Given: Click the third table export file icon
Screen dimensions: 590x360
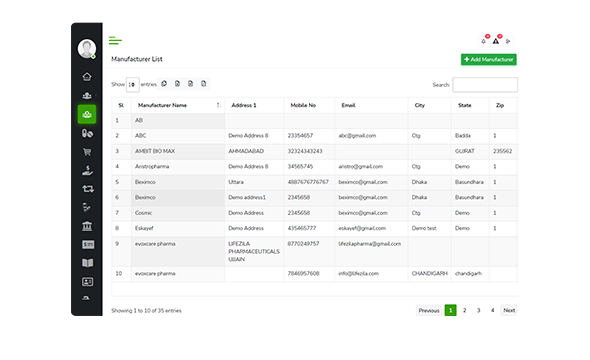Looking at the screenshot, I should pyautogui.click(x=190, y=84).
